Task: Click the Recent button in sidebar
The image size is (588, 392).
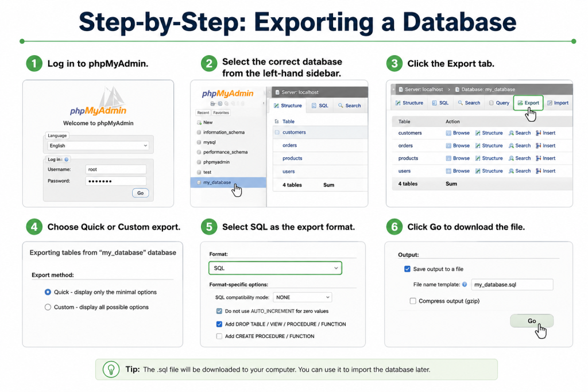Action: point(203,112)
